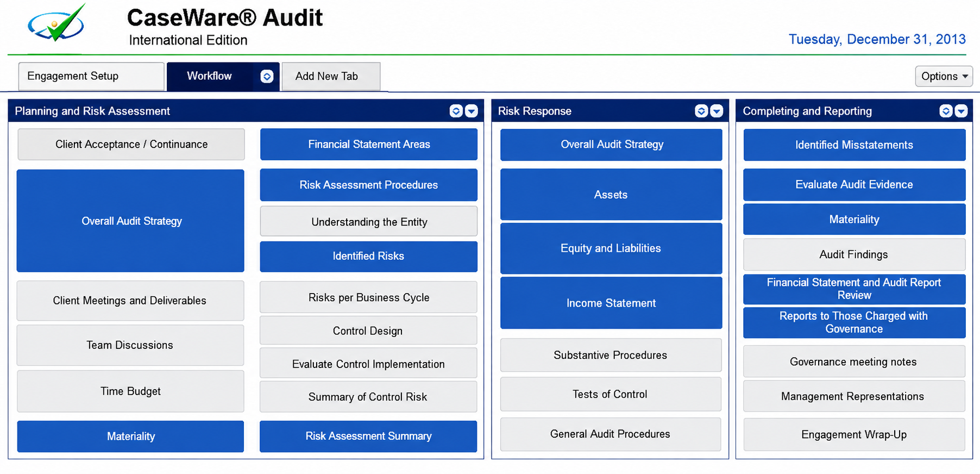Viewport: 980px width, 474px height.
Task: Open Completing and Reporting dropdown arrow
Action: 962,111
